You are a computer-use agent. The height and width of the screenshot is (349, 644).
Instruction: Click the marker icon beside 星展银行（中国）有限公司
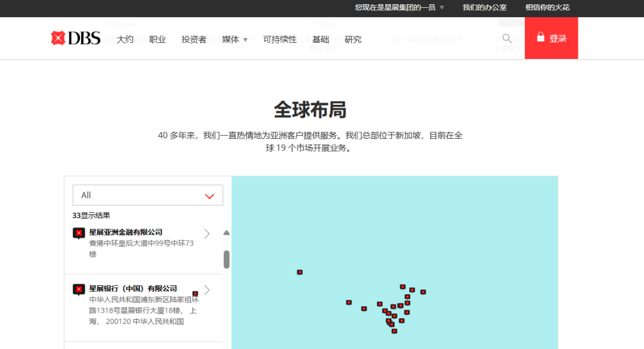pyautogui.click(x=79, y=289)
